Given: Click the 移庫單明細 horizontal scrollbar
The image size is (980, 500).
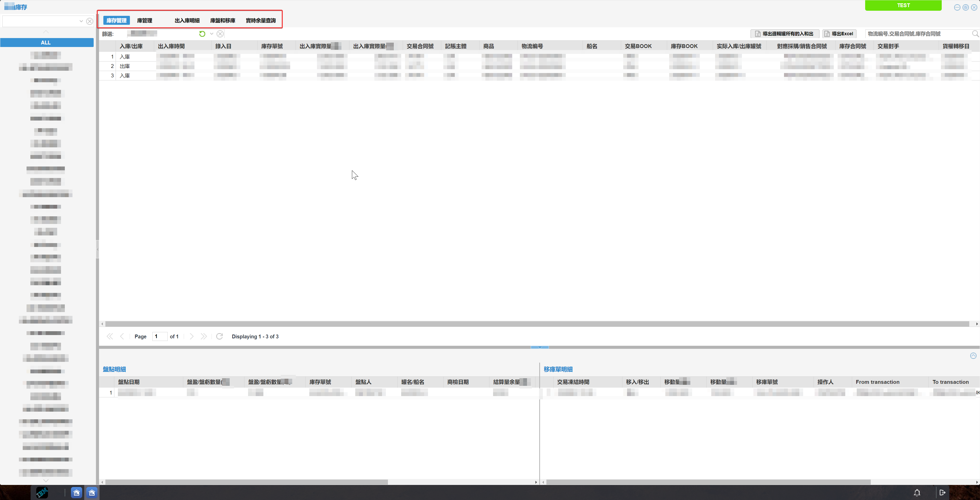Looking at the screenshot, I should [x=708, y=482].
